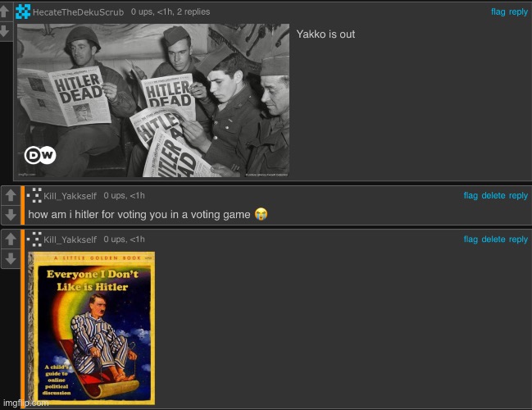Flag the "how am i hitler" comment
This screenshot has height=410, width=532.
pyautogui.click(x=470, y=195)
